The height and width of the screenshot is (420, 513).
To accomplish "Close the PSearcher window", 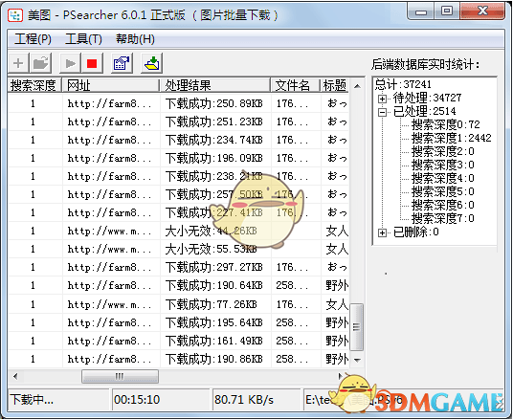I will coord(482,11).
